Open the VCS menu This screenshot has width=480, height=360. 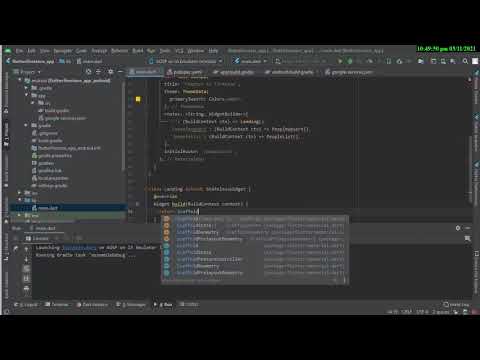(179, 51)
